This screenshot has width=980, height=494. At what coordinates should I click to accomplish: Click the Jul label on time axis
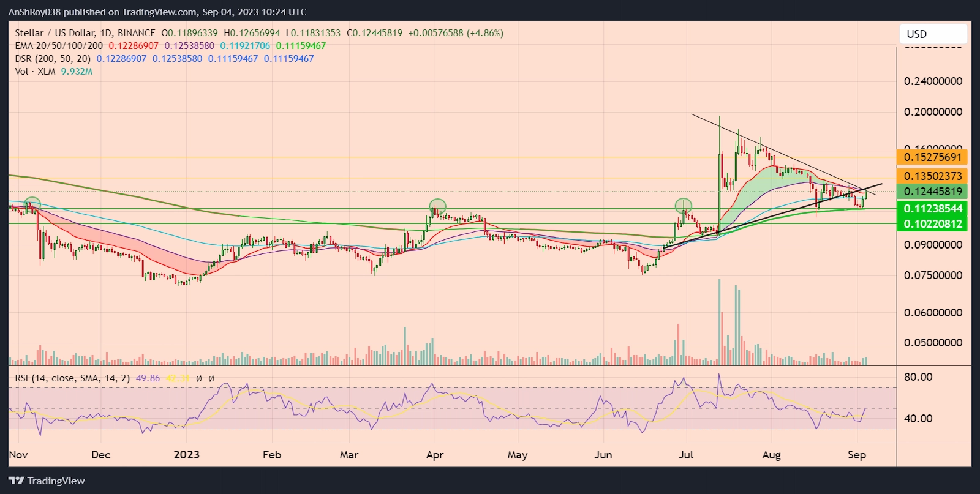tap(686, 455)
